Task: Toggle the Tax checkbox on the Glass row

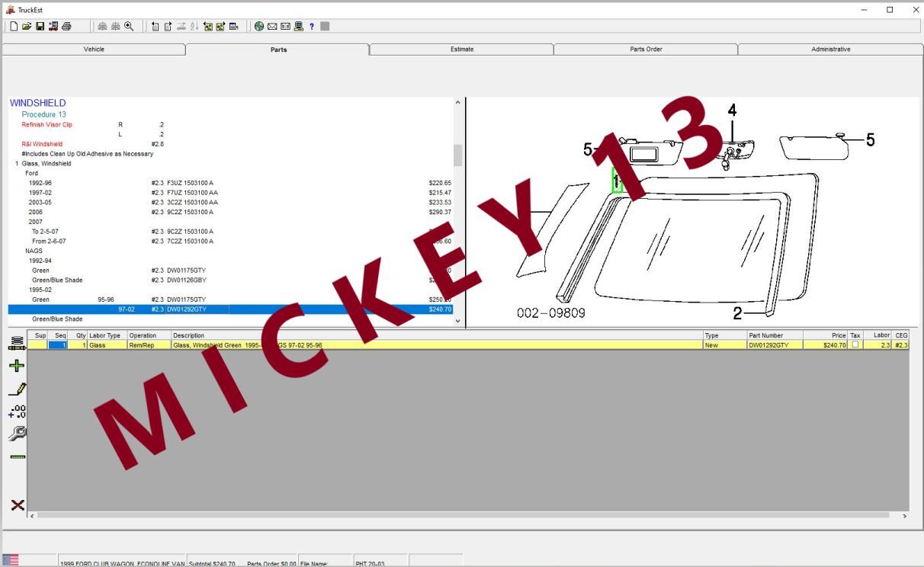Action: click(855, 344)
